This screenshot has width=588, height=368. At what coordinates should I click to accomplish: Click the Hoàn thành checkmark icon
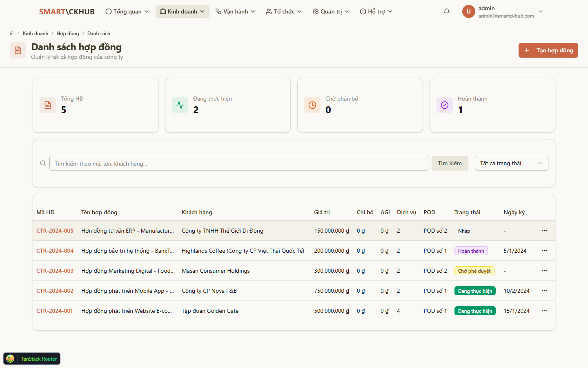click(x=445, y=105)
